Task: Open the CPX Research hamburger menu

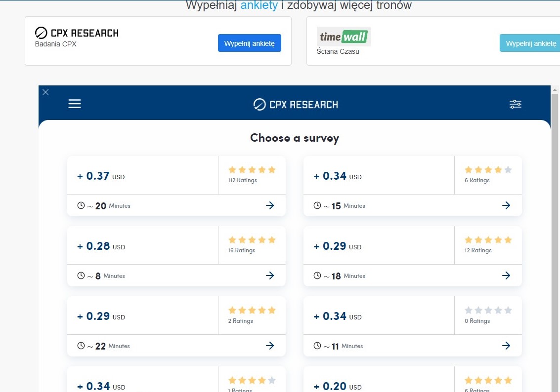Action: click(x=75, y=104)
